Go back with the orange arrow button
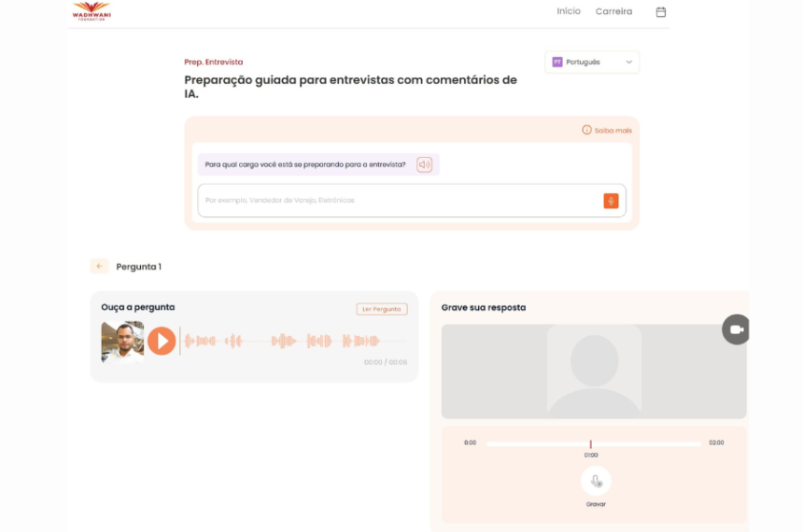803x532 pixels. pyautogui.click(x=99, y=266)
